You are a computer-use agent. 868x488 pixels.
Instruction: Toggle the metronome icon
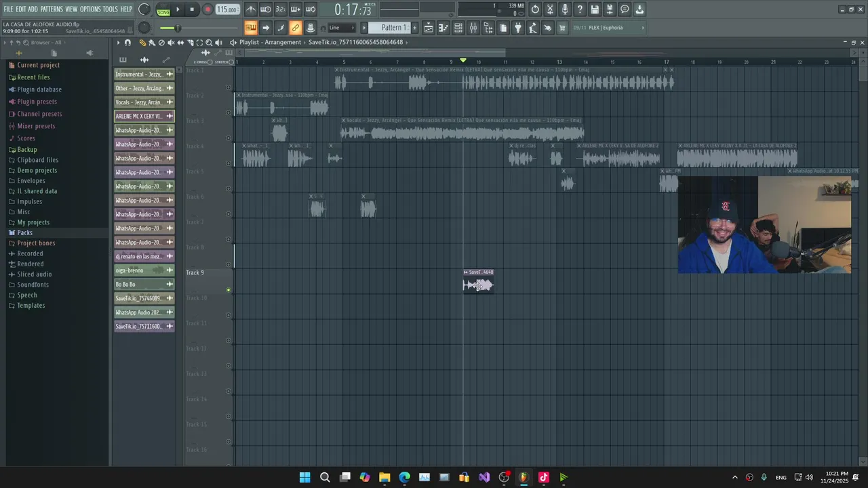(251, 9)
